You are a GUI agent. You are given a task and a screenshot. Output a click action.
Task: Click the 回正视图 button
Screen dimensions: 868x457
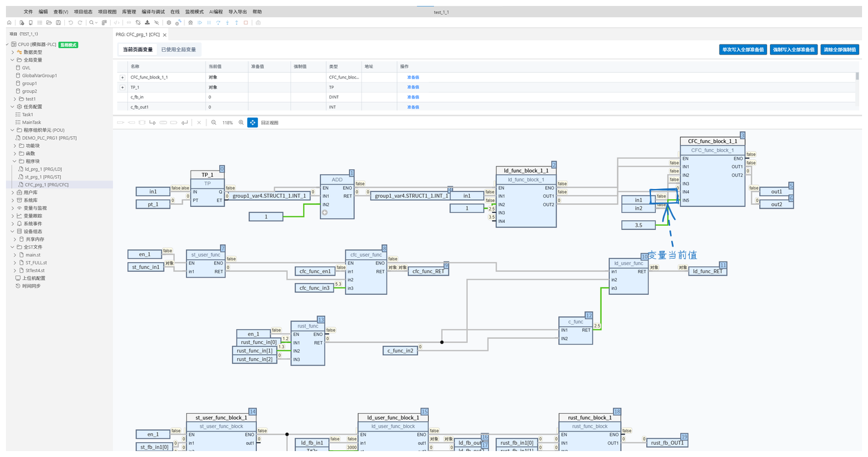pyautogui.click(x=269, y=122)
